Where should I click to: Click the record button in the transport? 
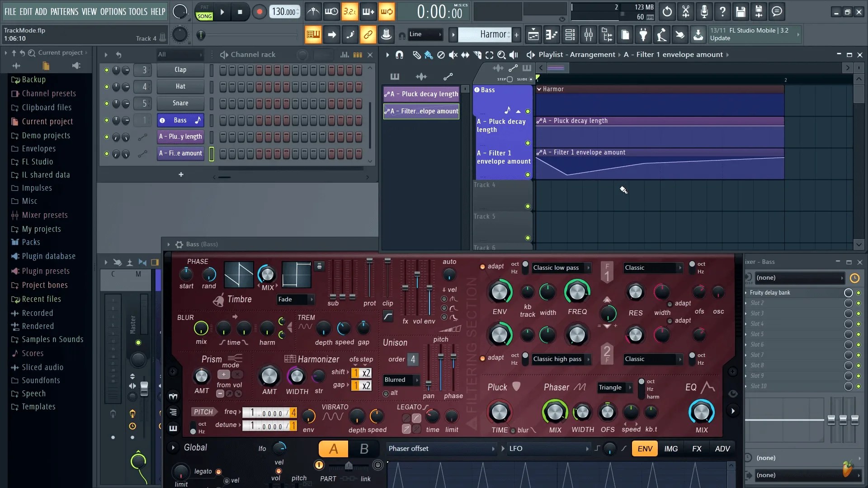click(x=259, y=12)
